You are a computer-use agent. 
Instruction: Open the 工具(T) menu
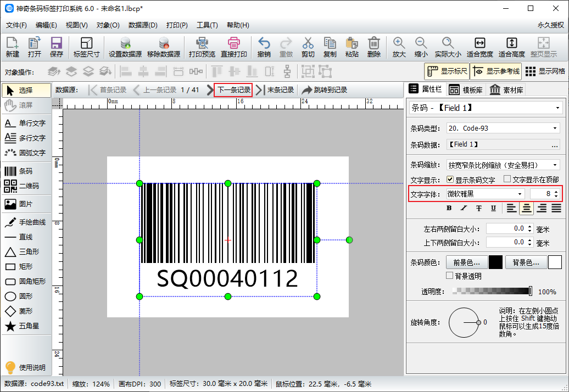pyautogui.click(x=207, y=25)
